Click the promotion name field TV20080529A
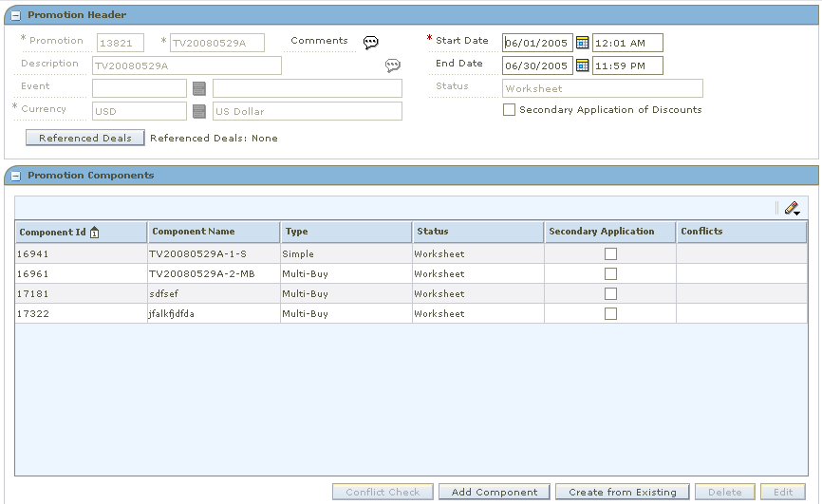The height and width of the screenshot is (504, 822). (x=217, y=43)
